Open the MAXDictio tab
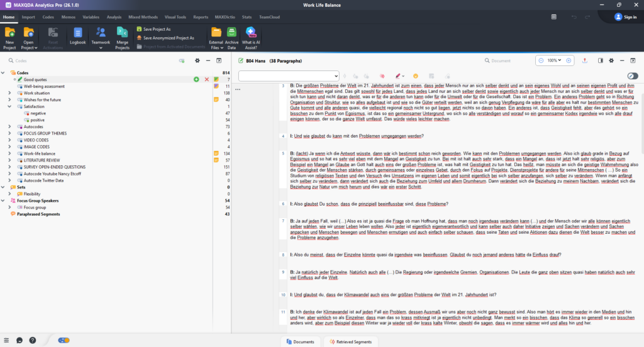 click(x=225, y=17)
